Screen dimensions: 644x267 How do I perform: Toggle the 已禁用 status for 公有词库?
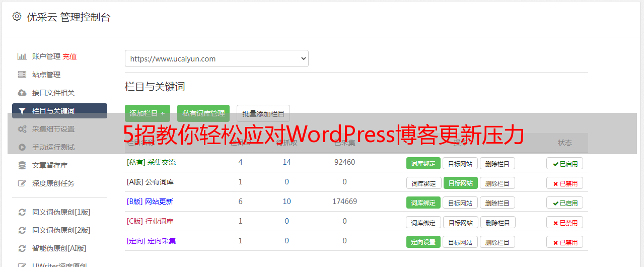[x=565, y=183]
